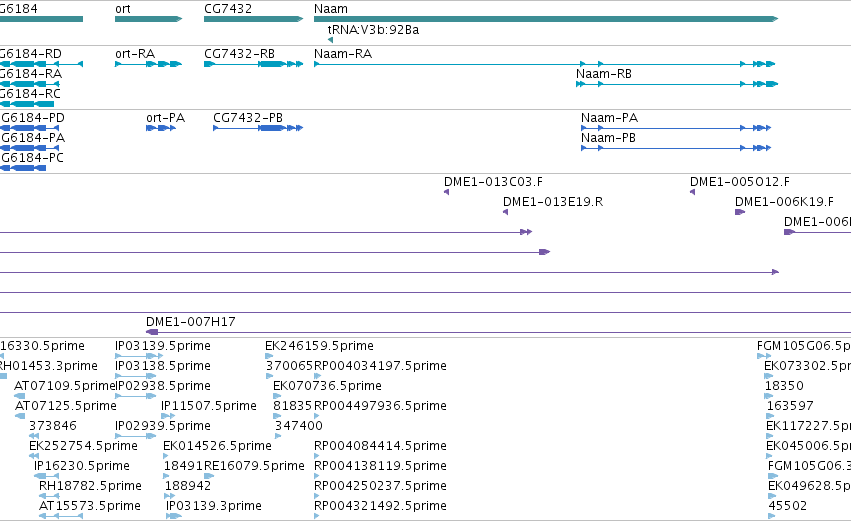Select RP004138119.5prime entry
The width and height of the screenshot is (851, 521).
[380, 466]
